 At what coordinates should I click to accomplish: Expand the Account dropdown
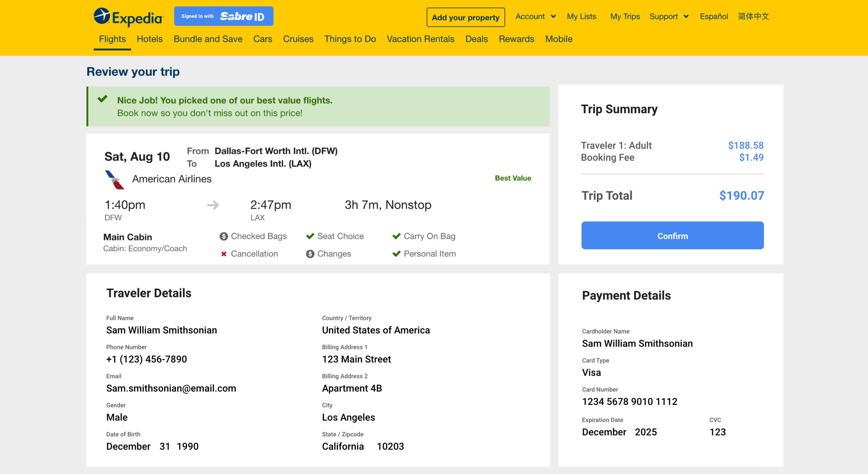click(536, 16)
